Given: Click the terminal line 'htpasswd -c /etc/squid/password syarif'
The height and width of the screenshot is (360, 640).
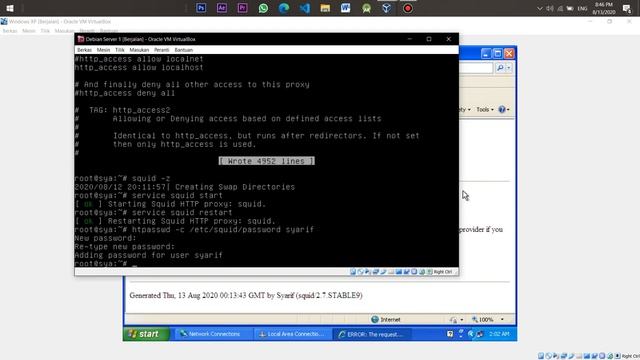Looking at the screenshot, I should pyautogui.click(x=223, y=230).
